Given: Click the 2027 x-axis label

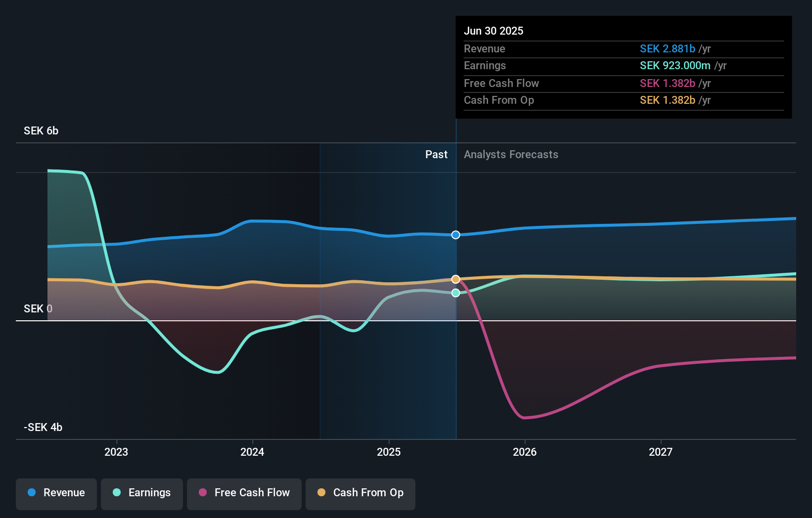Looking at the screenshot, I should pyautogui.click(x=661, y=452).
